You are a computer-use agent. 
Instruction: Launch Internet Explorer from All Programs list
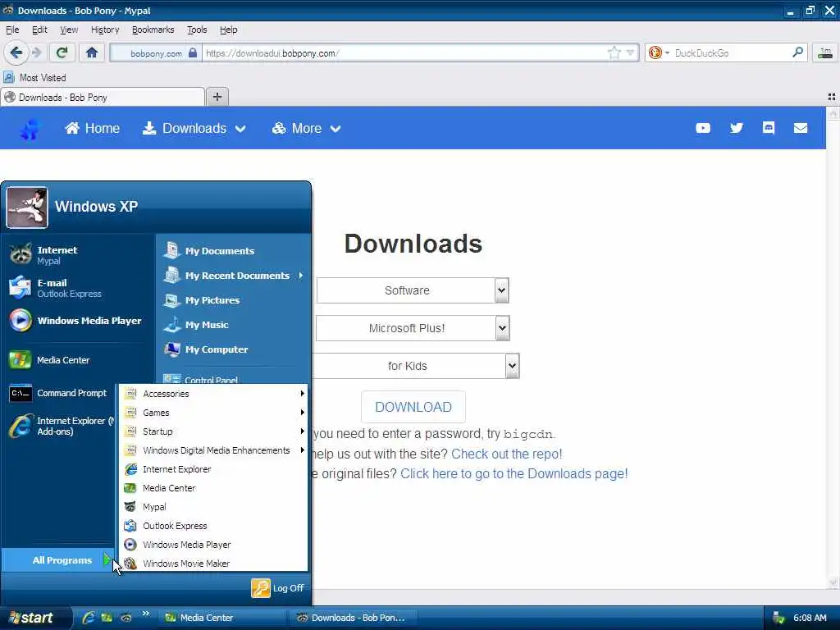point(214,469)
